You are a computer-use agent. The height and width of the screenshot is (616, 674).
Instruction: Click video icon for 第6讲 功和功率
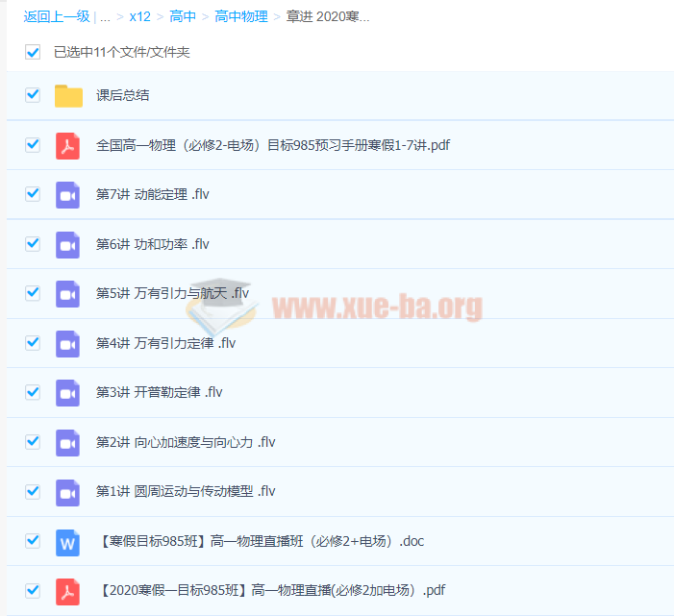(67, 244)
